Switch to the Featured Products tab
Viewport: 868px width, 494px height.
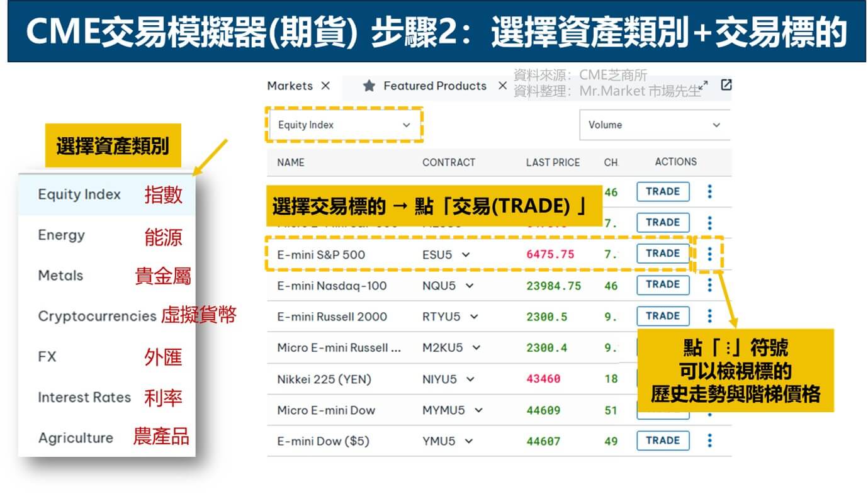point(434,86)
